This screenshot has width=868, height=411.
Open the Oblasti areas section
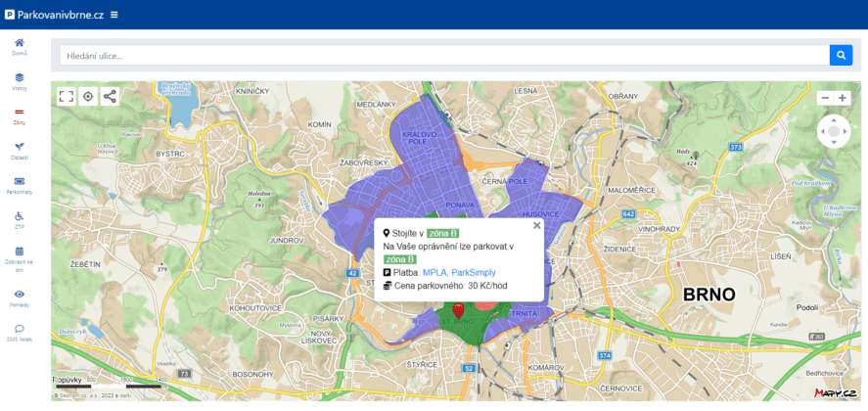20,150
